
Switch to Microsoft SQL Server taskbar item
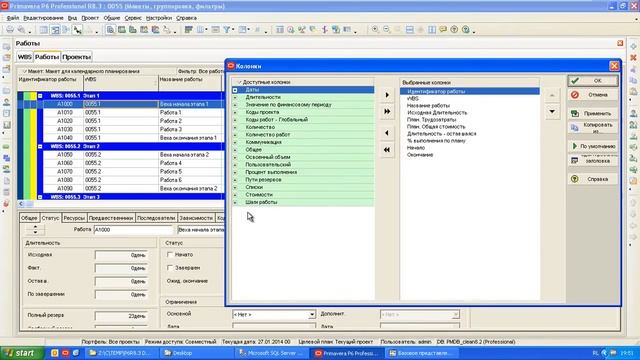point(271,353)
